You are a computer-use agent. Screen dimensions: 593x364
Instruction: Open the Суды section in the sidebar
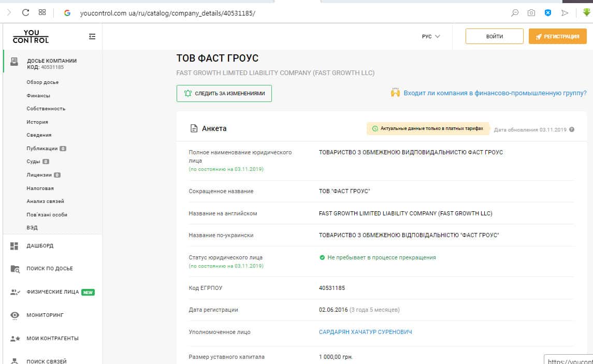pyautogui.click(x=34, y=162)
